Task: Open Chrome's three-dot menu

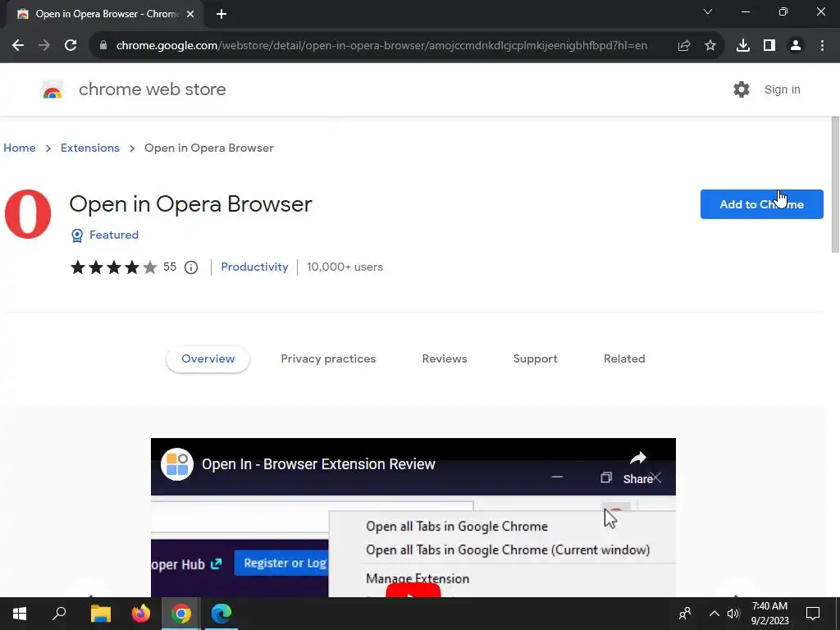Action: coord(822,46)
